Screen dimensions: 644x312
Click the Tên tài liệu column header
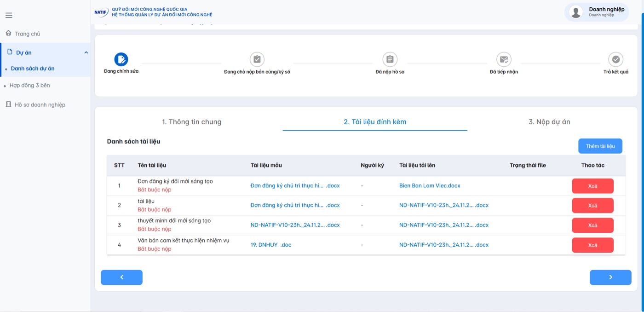(x=152, y=165)
